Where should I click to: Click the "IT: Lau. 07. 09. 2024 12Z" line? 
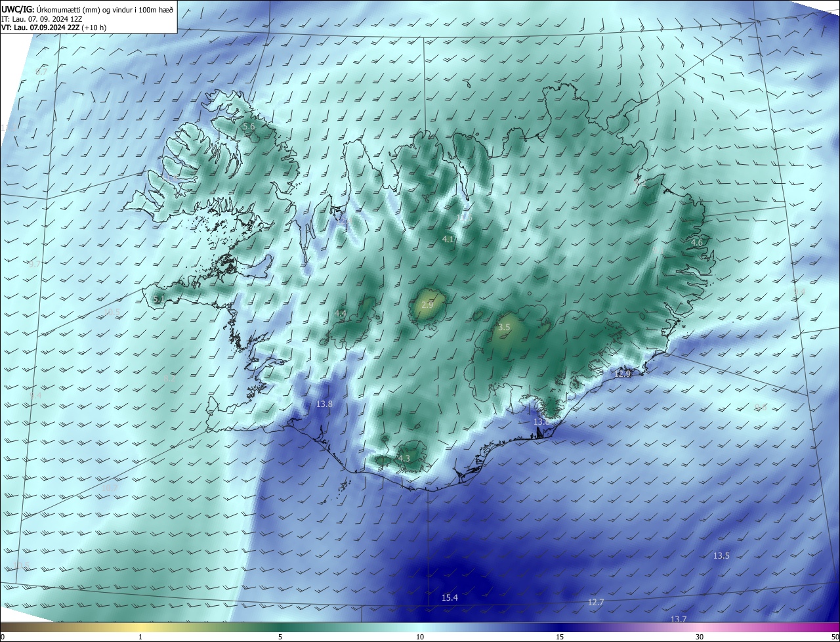(42, 19)
